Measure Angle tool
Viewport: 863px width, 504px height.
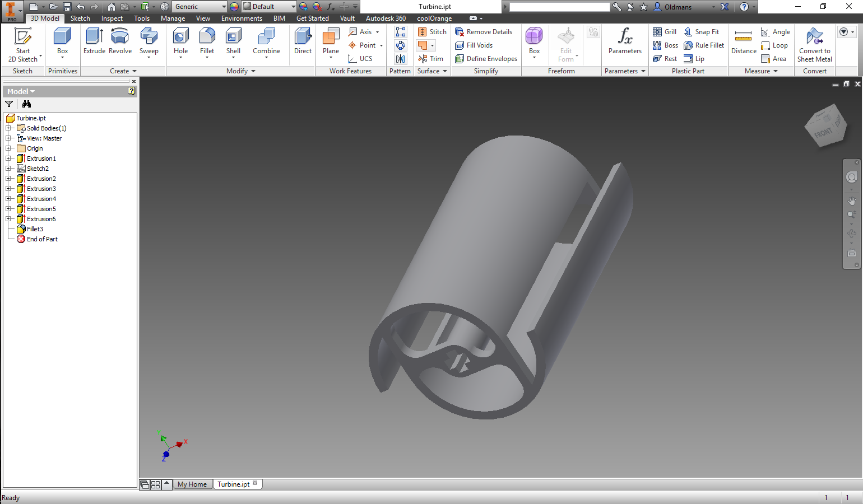775,32
